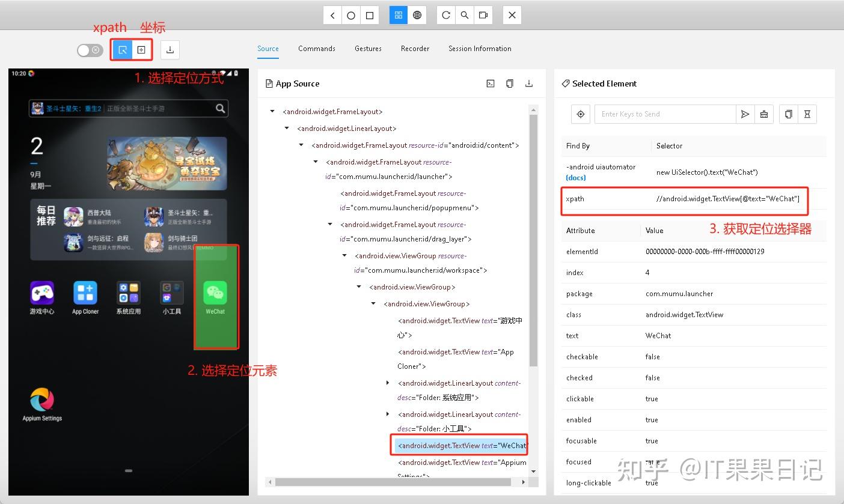Expand the Folder: 系统应用 node

pos(388,383)
